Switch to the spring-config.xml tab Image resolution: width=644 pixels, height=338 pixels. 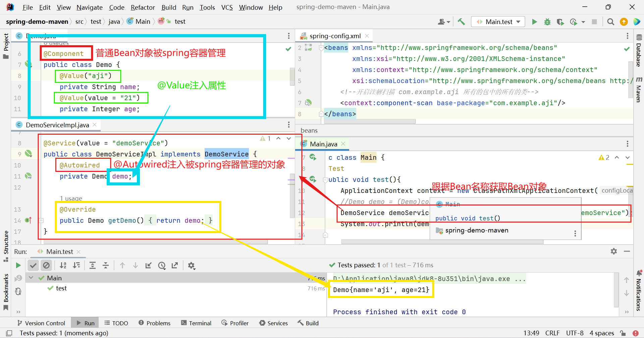click(335, 36)
